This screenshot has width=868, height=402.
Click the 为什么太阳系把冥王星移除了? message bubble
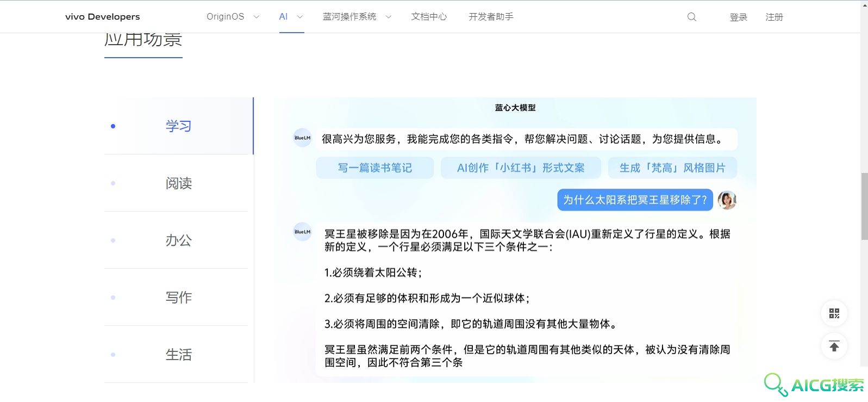pyautogui.click(x=635, y=200)
